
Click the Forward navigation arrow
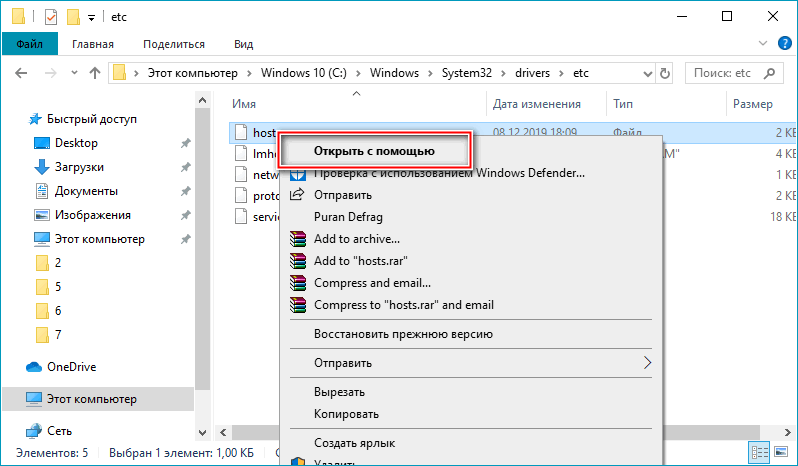(50, 73)
